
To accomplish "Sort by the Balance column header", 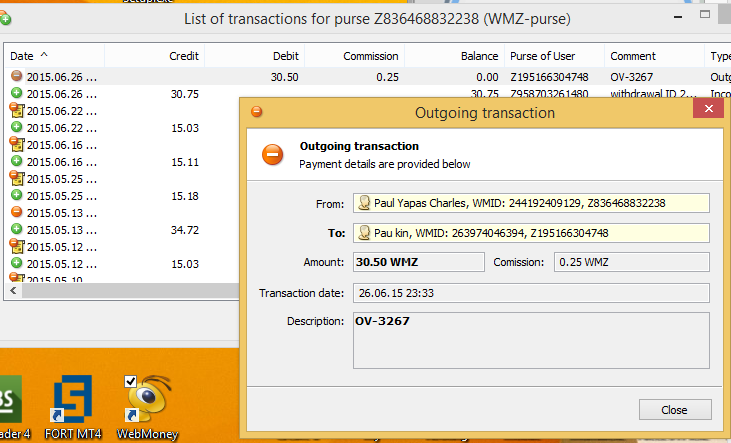I will tap(455, 56).
